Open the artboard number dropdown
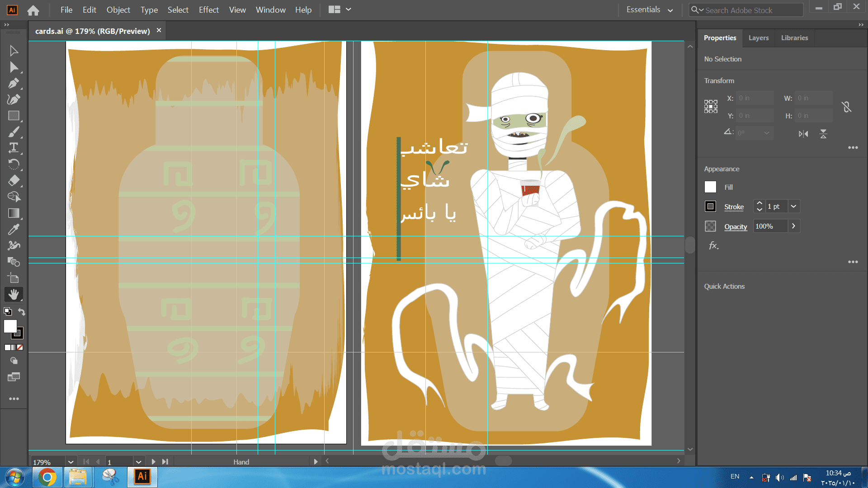The image size is (868, 488). click(x=138, y=462)
